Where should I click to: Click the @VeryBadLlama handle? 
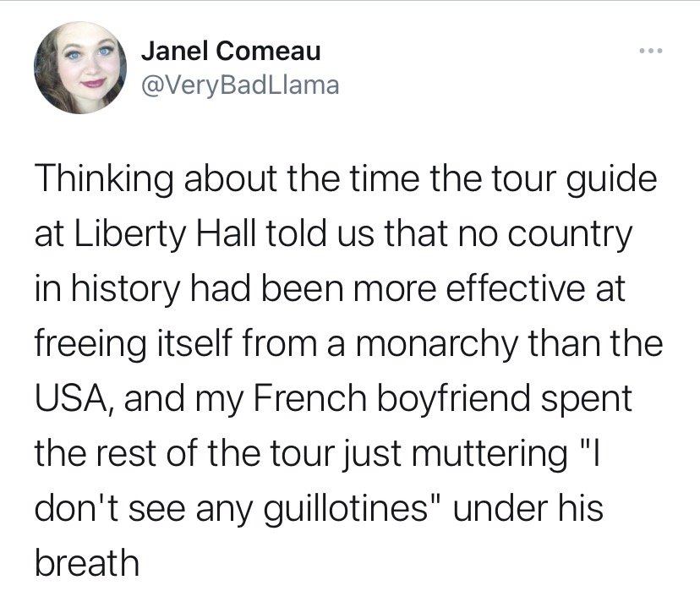(239, 85)
